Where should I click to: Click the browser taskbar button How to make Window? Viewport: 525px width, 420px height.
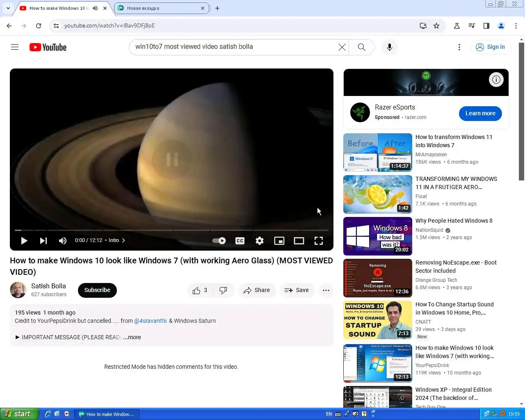pyautogui.click(x=107, y=414)
